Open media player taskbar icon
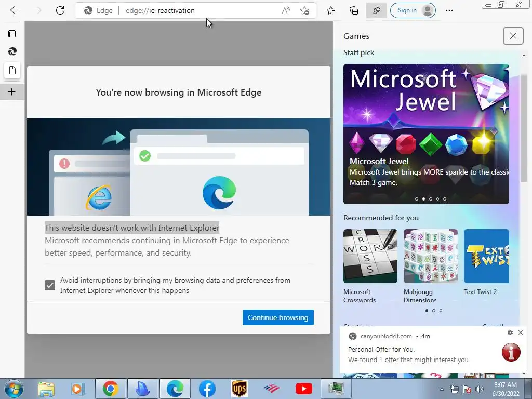532x399 pixels. click(x=77, y=389)
